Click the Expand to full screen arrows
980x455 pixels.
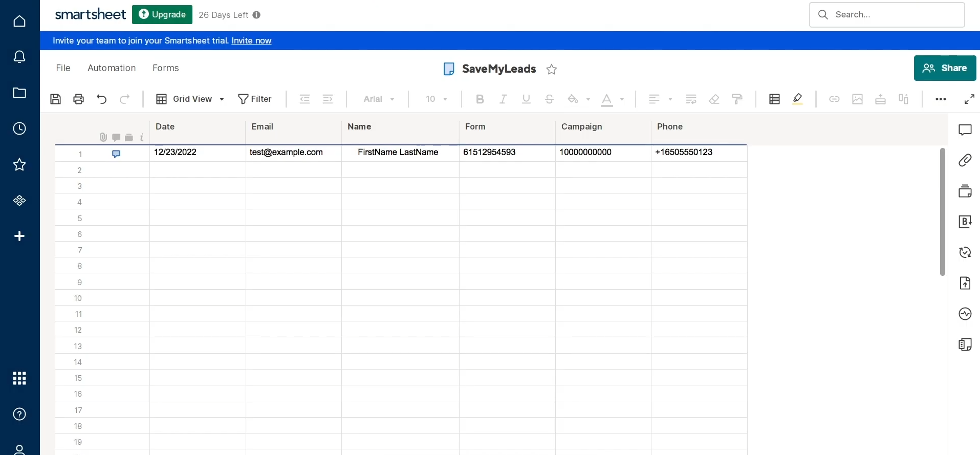tap(969, 99)
